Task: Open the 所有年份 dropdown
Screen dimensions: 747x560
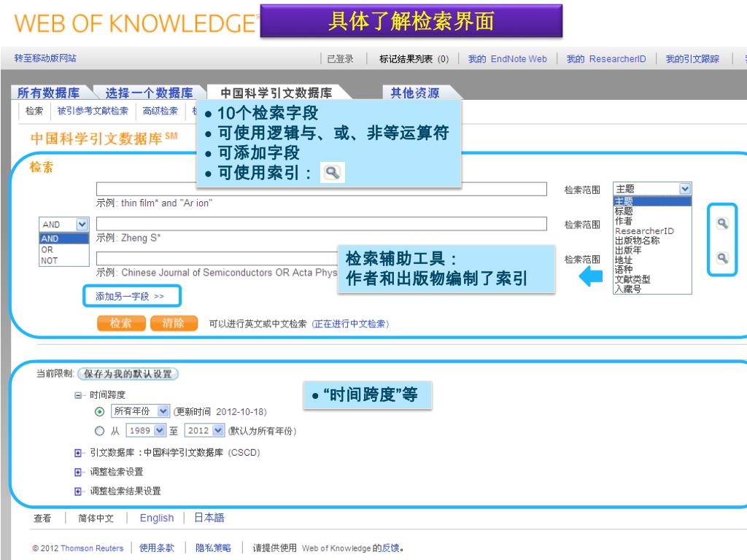Action: point(140,411)
